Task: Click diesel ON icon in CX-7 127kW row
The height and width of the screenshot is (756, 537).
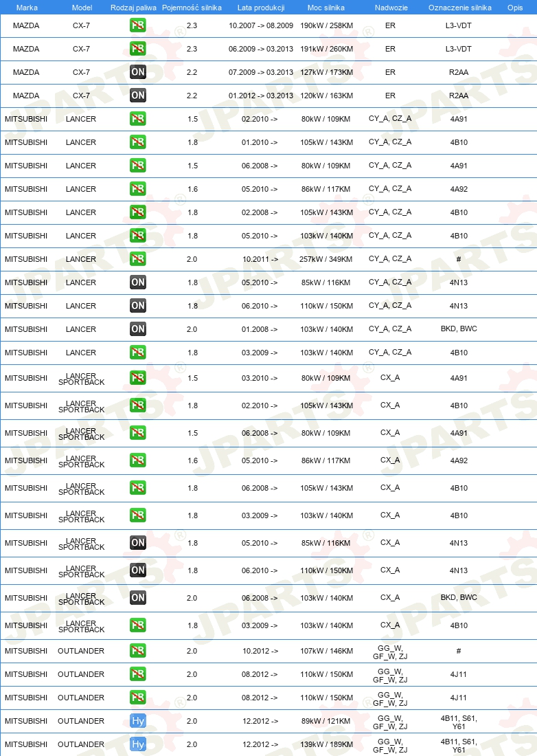Action: click(138, 72)
